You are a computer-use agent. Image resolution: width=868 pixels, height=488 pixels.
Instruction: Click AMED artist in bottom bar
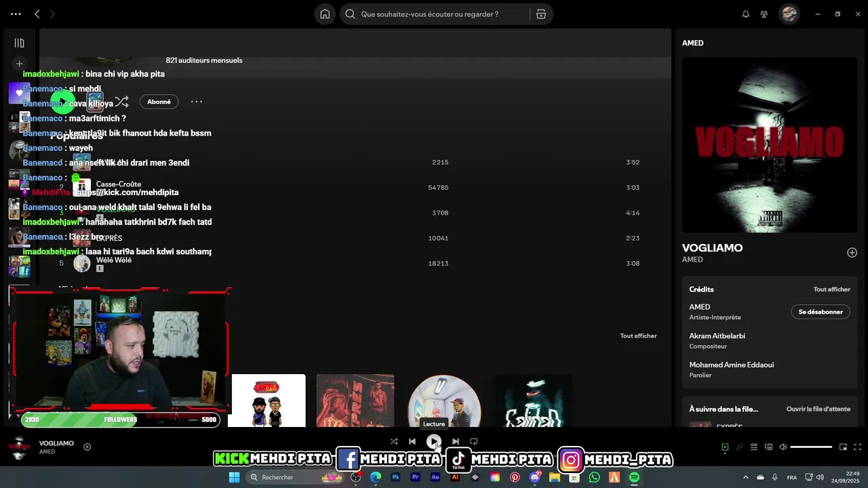point(47,451)
